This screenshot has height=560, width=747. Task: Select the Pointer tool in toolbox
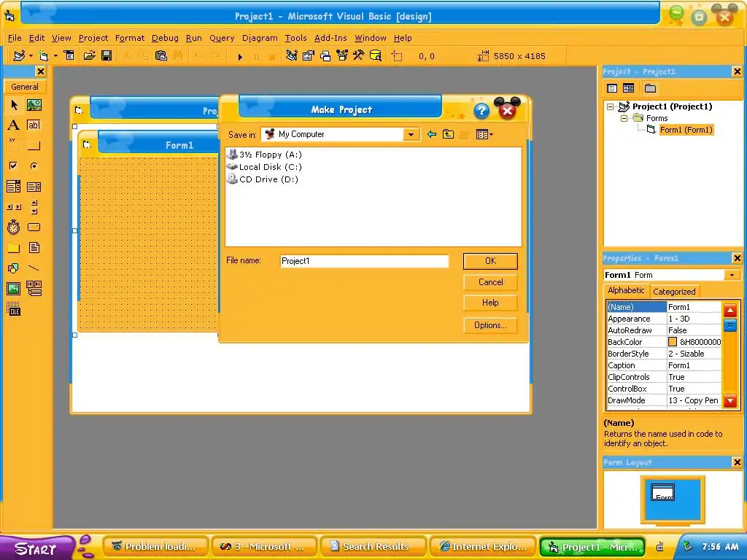(14, 105)
